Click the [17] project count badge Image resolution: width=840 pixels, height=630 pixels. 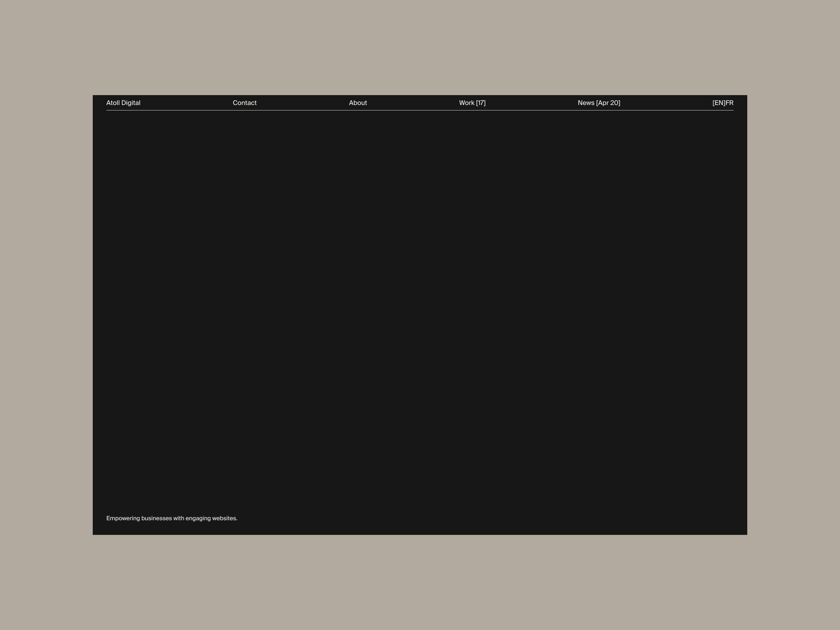481,103
